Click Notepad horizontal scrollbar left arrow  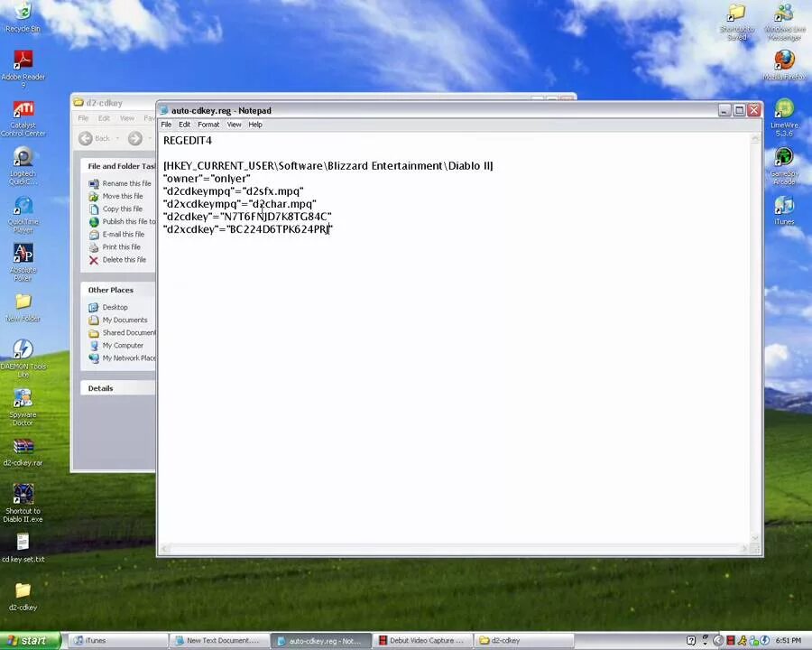tap(165, 548)
